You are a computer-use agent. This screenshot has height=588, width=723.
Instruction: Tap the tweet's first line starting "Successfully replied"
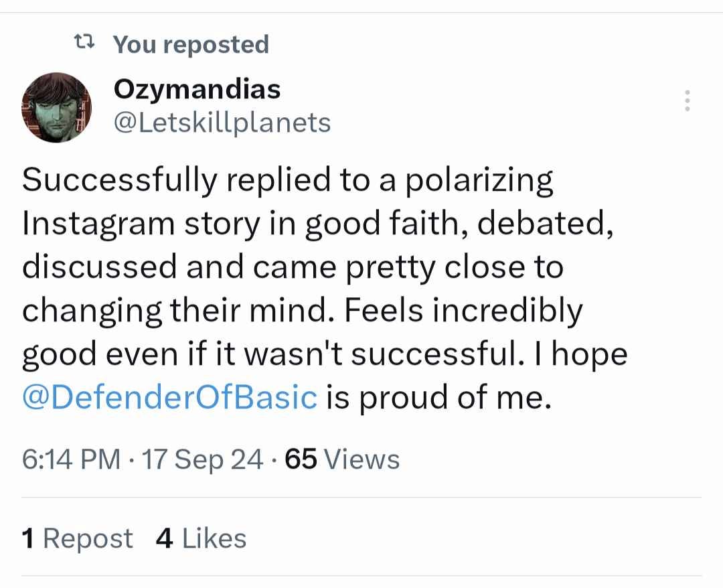288,181
